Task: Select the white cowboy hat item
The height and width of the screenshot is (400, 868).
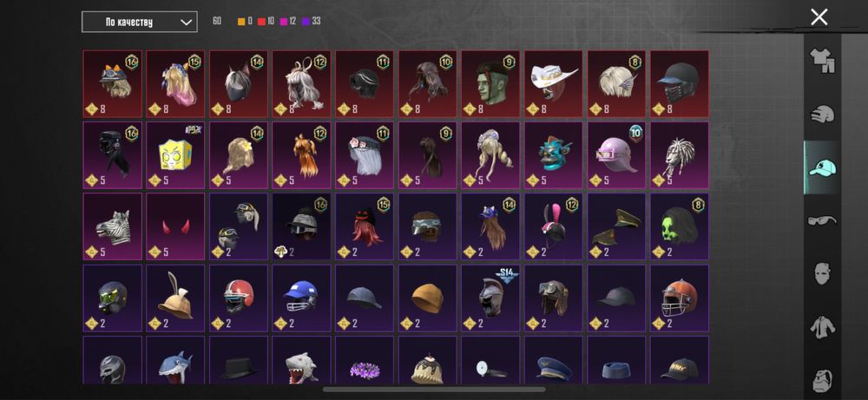Action: (x=554, y=84)
